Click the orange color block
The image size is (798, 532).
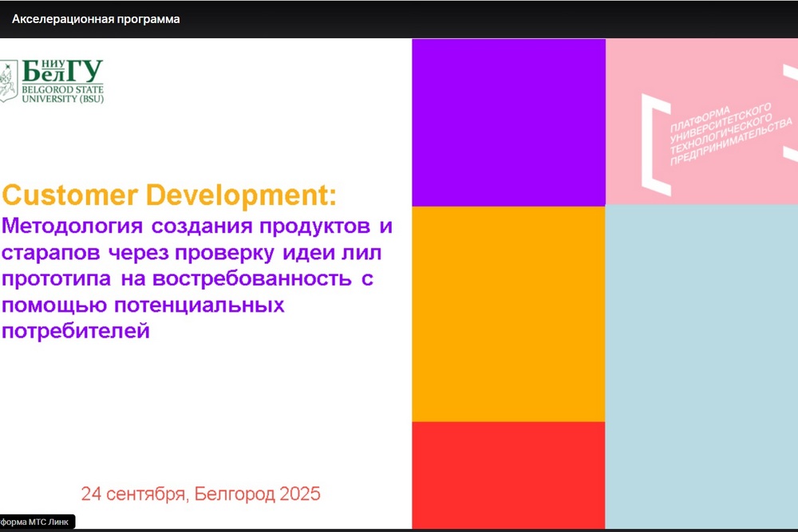(x=508, y=313)
